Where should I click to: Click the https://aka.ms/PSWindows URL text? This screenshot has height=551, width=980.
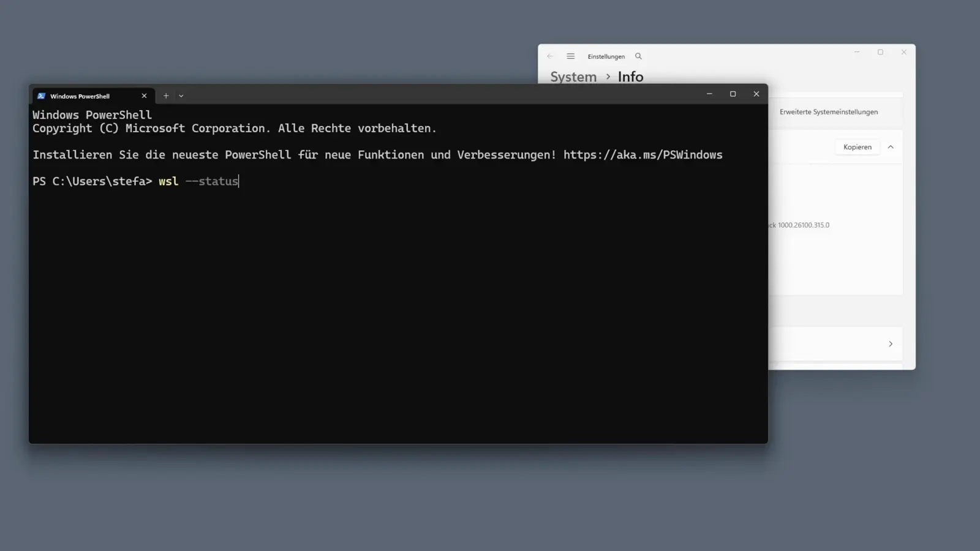tap(643, 155)
